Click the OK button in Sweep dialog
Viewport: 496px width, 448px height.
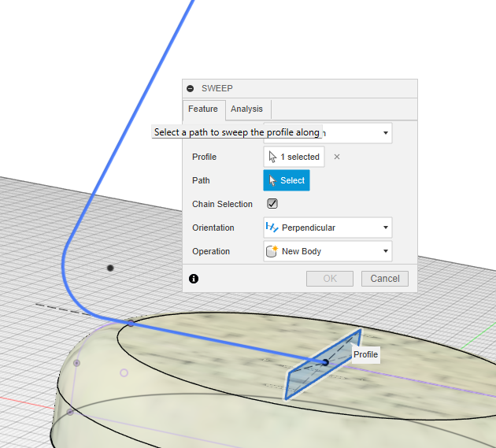(x=330, y=279)
